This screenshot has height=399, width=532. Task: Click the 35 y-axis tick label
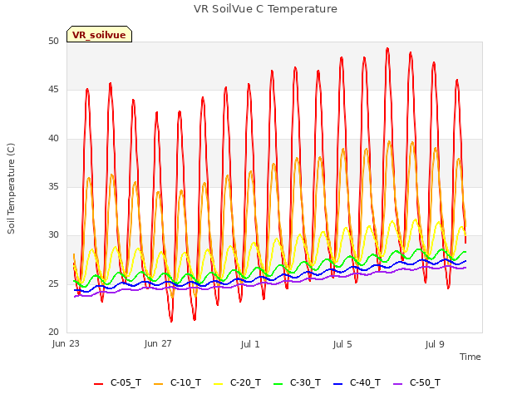click(x=53, y=186)
